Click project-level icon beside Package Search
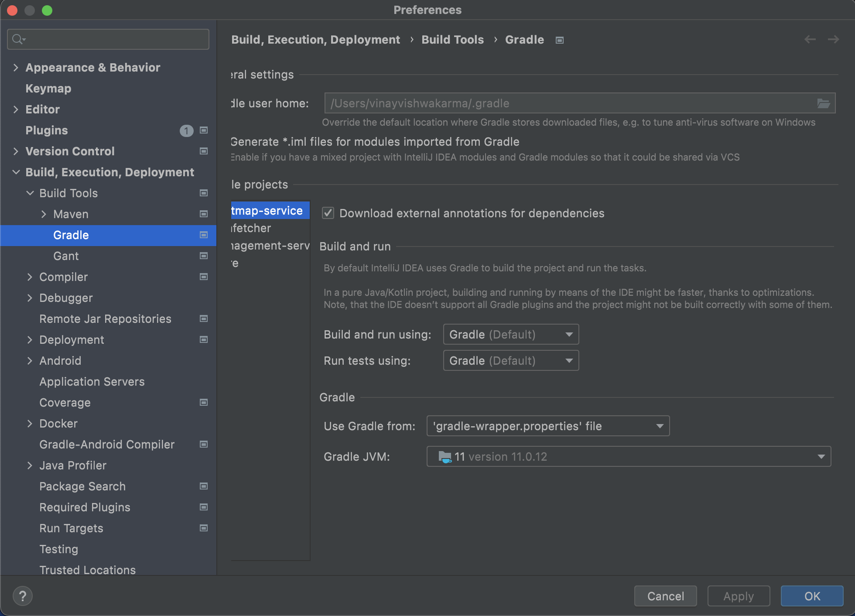Viewport: 855px width, 616px height. coord(204,486)
